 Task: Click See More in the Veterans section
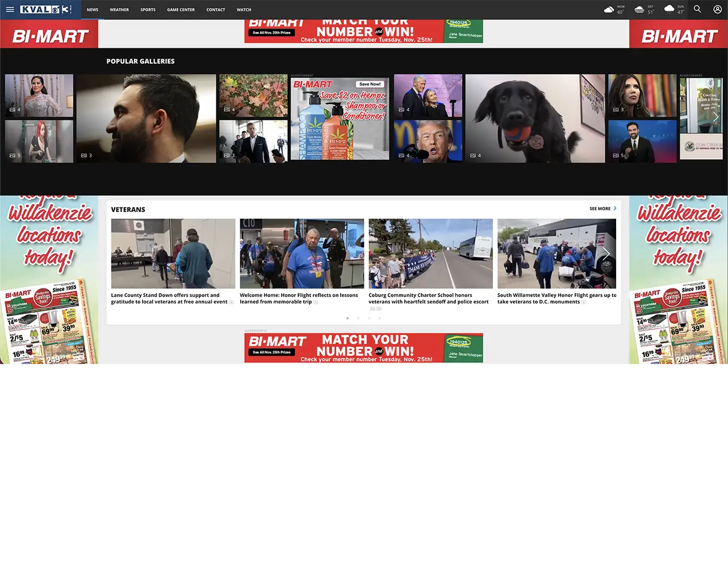click(603, 208)
